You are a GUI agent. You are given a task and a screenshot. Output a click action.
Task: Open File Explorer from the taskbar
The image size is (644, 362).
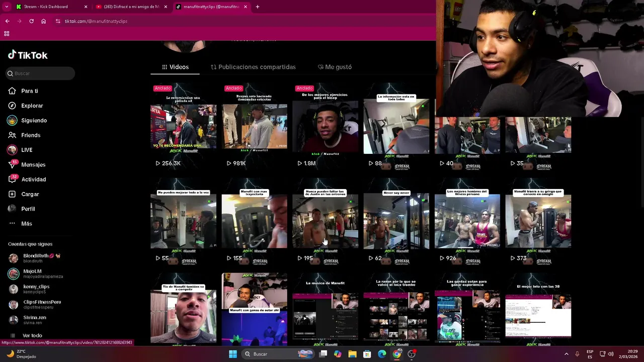(x=353, y=354)
